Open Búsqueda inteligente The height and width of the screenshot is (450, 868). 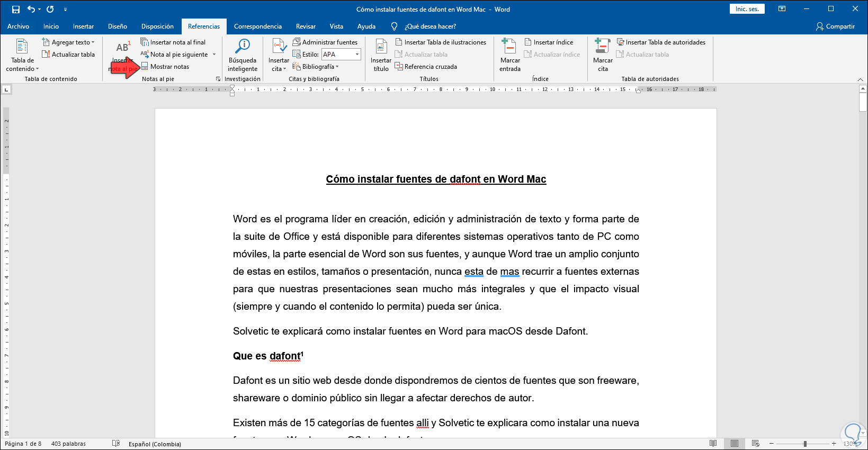[x=243, y=56]
